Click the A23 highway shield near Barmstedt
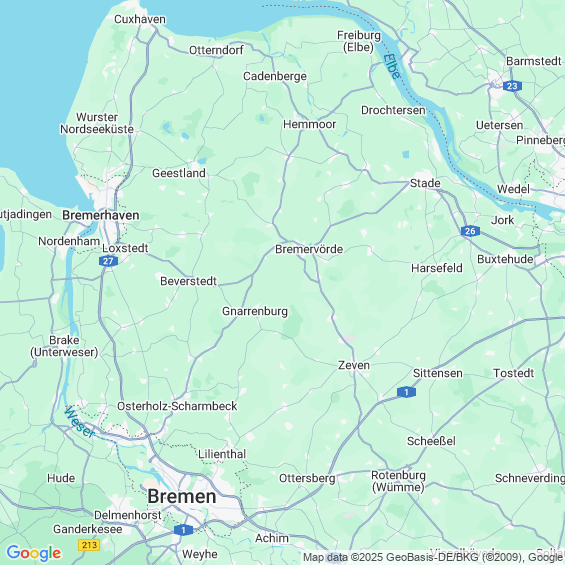The width and height of the screenshot is (565, 565). click(512, 86)
